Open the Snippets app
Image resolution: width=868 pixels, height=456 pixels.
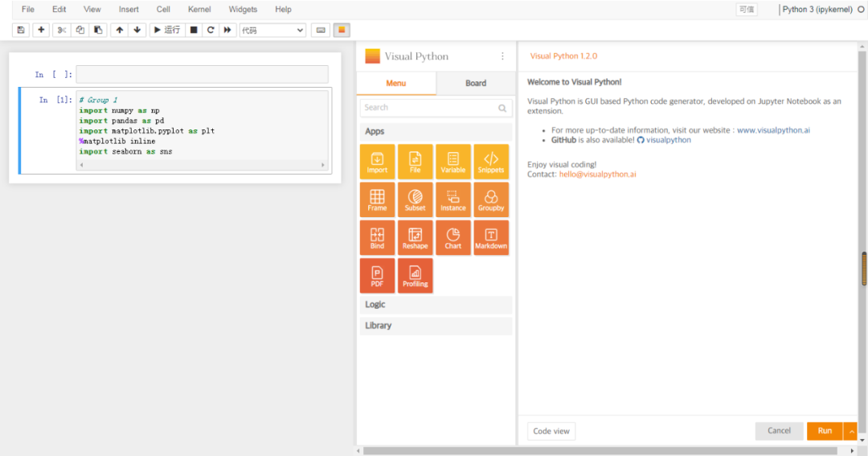tap(491, 162)
